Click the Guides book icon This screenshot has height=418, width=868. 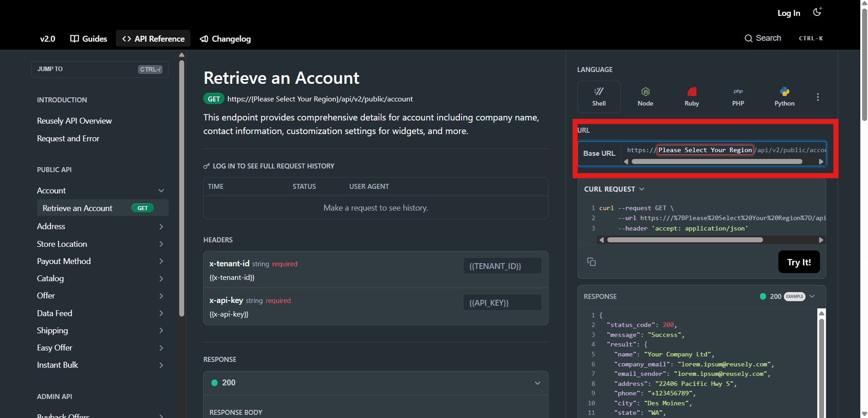coord(75,38)
